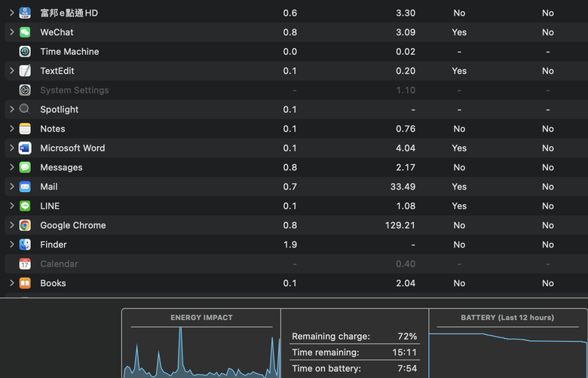Expand the Finder process row
Viewport: 588px width, 378px height.
(11, 244)
